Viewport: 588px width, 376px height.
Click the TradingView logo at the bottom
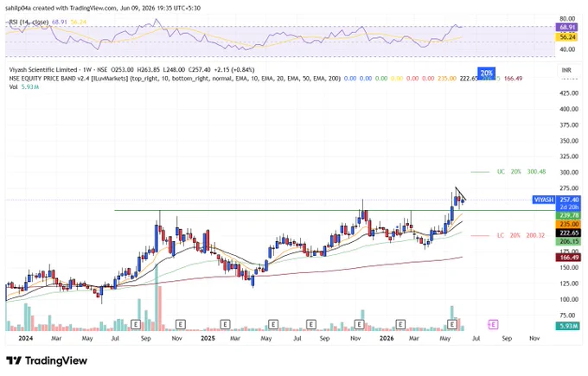pyautogui.click(x=47, y=361)
